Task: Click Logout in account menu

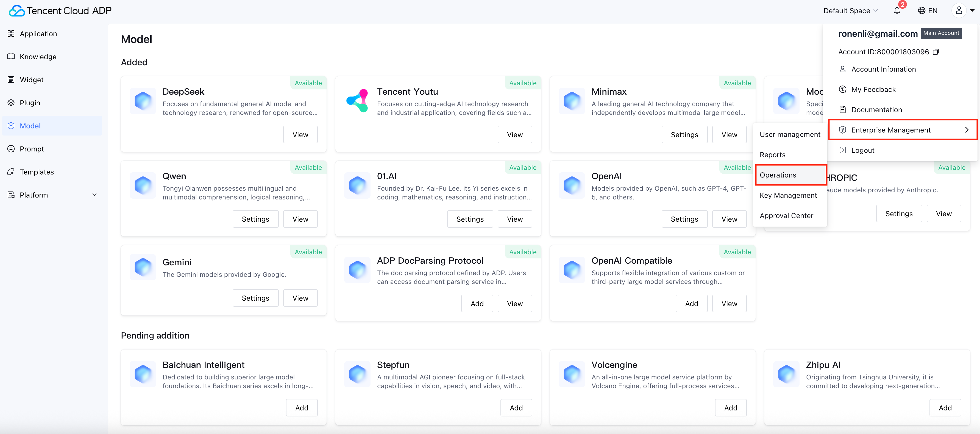Action: [x=862, y=150]
